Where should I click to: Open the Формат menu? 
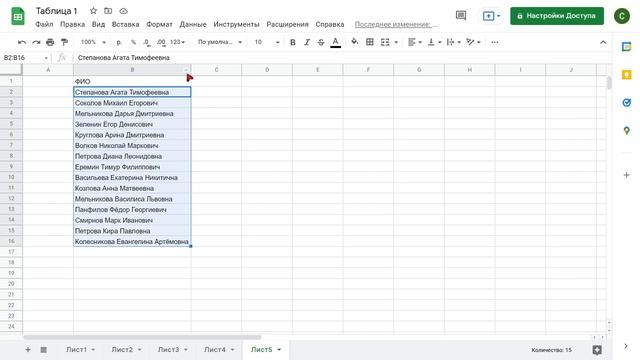pos(159,24)
